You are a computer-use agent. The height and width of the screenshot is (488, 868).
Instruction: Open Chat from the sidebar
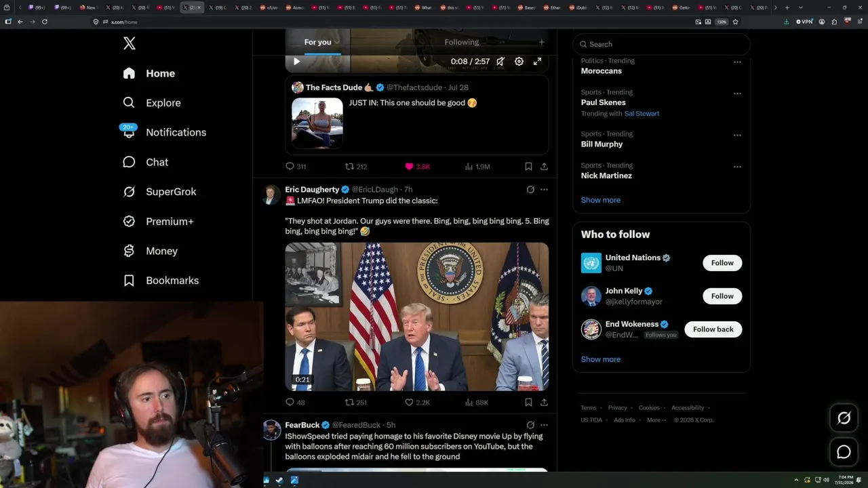click(145, 162)
